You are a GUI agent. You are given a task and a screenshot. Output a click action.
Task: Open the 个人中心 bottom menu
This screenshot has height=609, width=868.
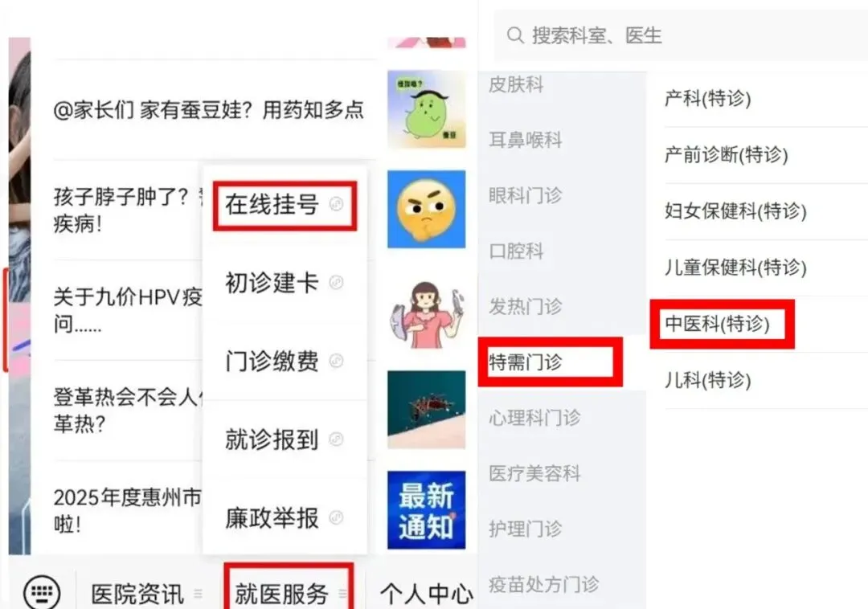tap(426, 594)
